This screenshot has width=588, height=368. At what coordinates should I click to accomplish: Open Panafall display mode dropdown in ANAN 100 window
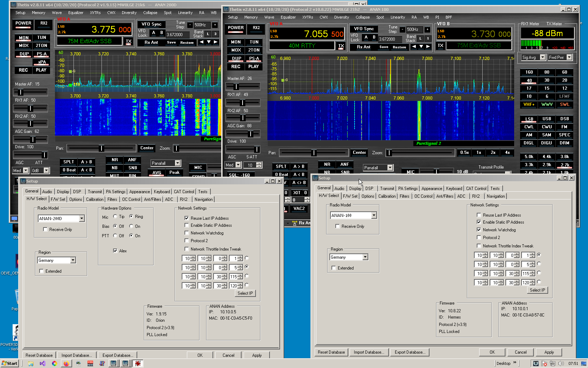390,168
